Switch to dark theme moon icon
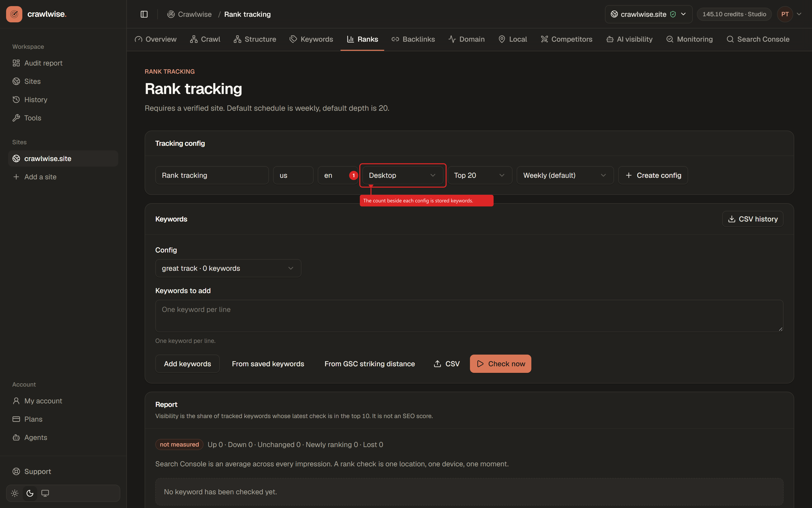The height and width of the screenshot is (508, 812). [30, 493]
